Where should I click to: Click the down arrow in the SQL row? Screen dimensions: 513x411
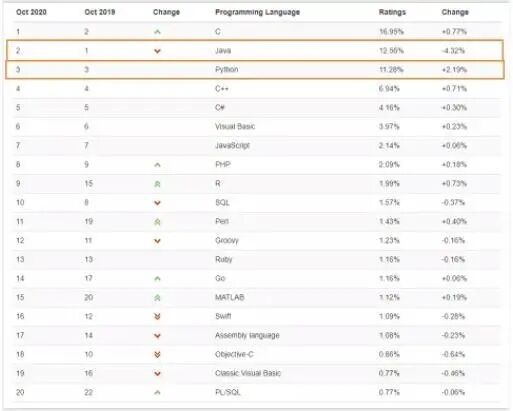pos(157,203)
